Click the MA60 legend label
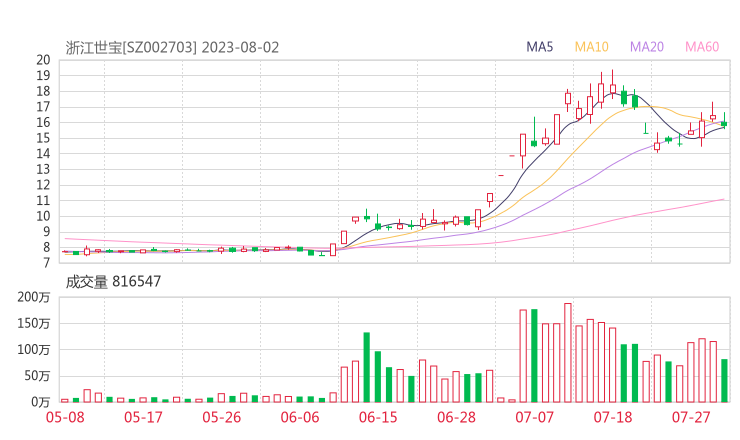The height and width of the screenshot is (440, 740). coord(702,47)
